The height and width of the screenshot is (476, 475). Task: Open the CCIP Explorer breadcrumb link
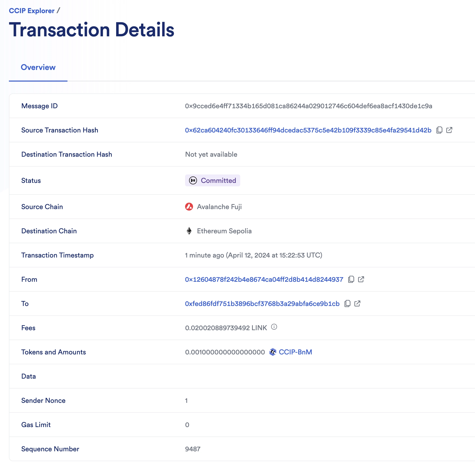[31, 11]
